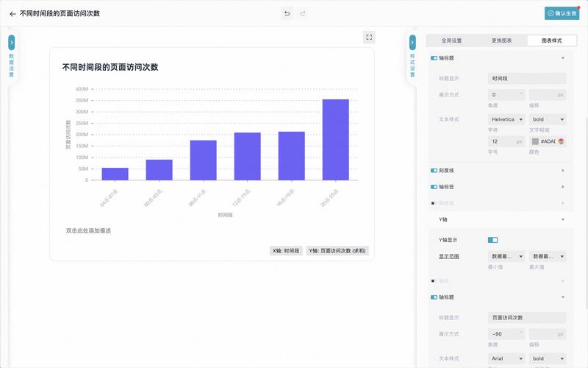This screenshot has width=588, height=368.
Task: Undo the last edit
Action: (287, 13)
